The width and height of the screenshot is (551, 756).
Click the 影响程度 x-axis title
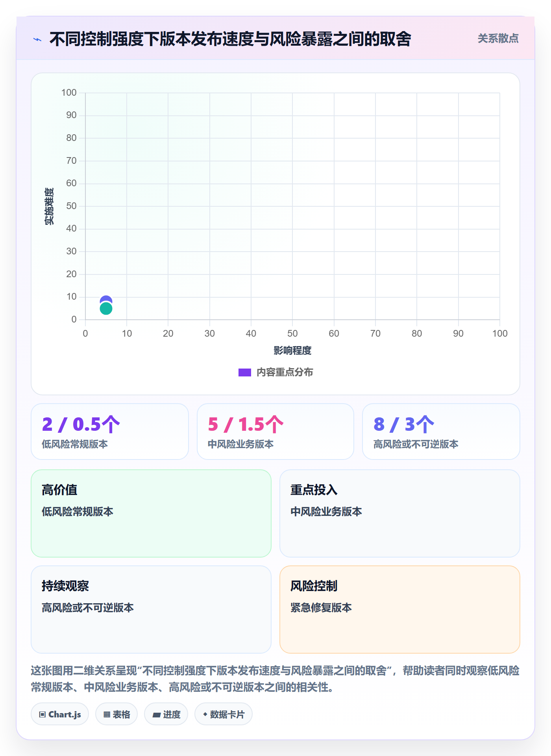[x=292, y=350]
